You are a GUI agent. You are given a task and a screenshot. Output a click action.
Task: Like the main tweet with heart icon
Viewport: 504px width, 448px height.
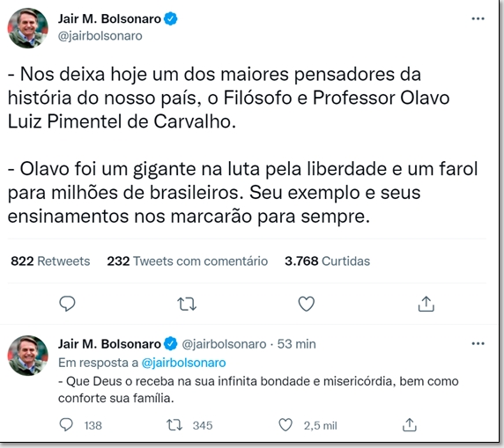coord(307,304)
